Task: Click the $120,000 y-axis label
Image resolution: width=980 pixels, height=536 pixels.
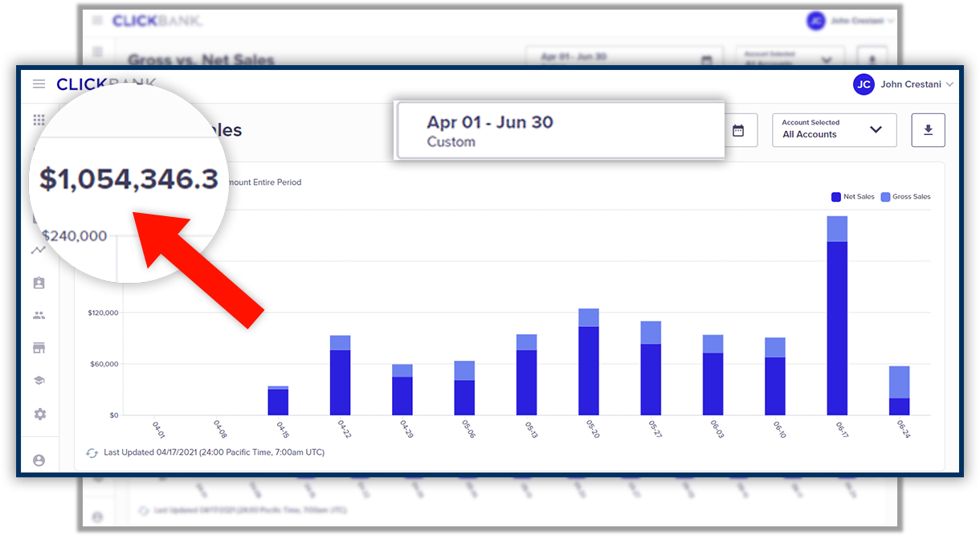Action: pos(103,313)
